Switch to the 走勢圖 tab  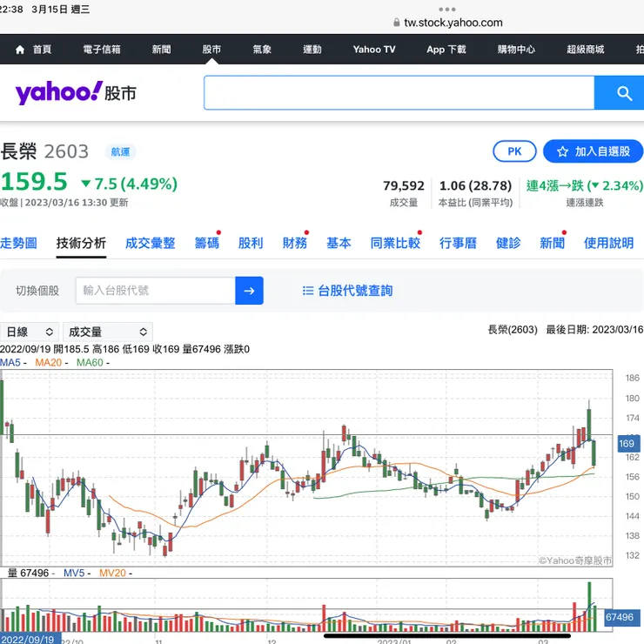(x=18, y=243)
